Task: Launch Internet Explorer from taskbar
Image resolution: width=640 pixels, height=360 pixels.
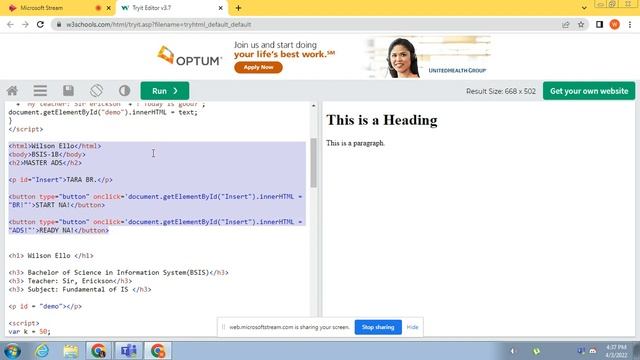Action: 41,351
